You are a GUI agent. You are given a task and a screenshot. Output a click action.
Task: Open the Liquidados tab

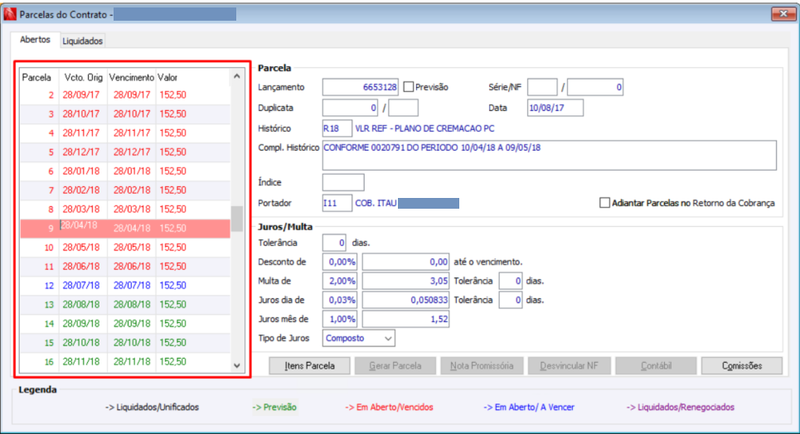83,41
